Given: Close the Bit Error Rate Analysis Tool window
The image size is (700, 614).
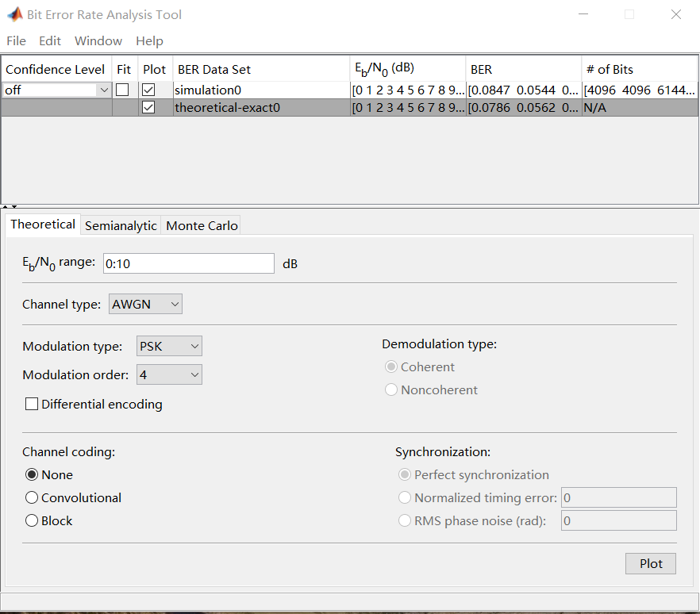Looking at the screenshot, I should [x=676, y=14].
